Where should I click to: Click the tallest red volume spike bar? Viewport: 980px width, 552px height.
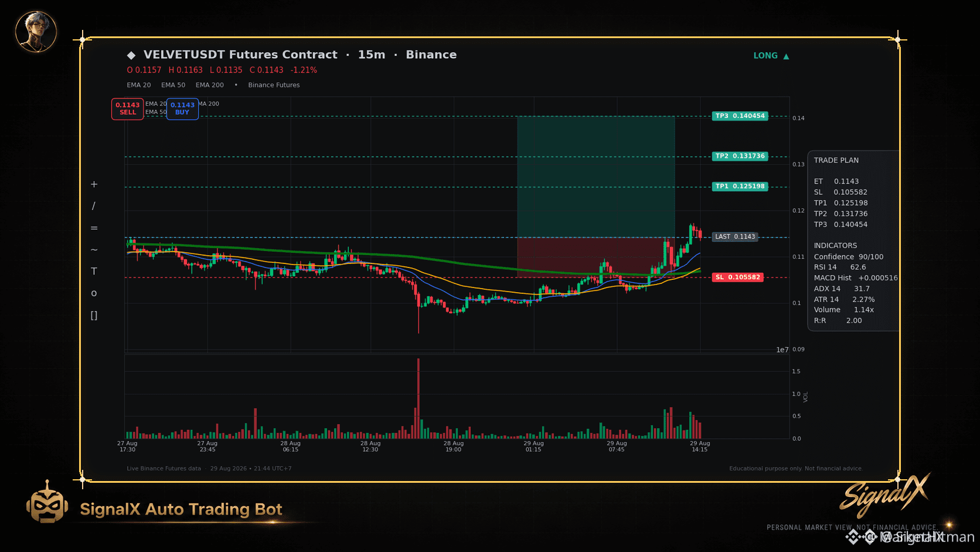[x=418, y=398]
